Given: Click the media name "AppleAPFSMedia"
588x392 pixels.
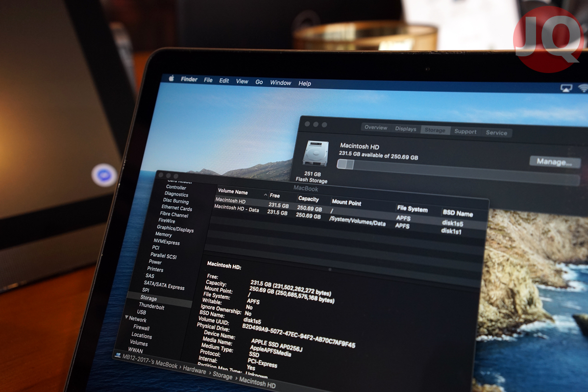Looking at the screenshot, I should pyautogui.click(x=270, y=351).
